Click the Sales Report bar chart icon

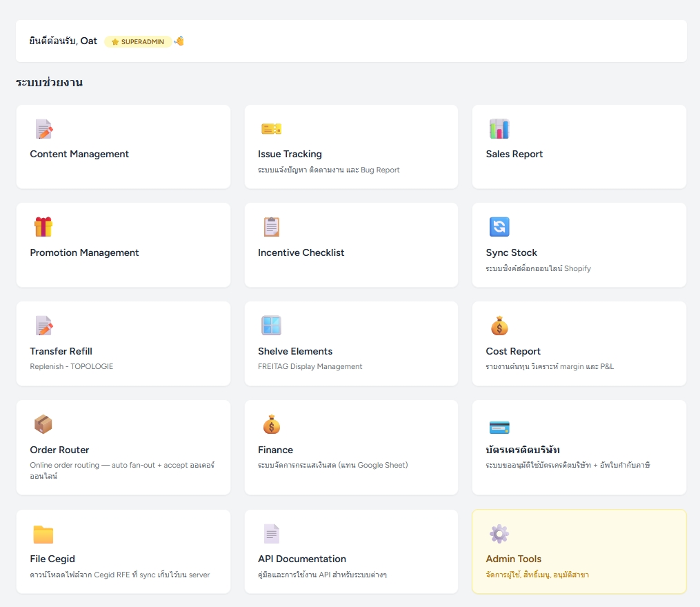[x=499, y=129]
